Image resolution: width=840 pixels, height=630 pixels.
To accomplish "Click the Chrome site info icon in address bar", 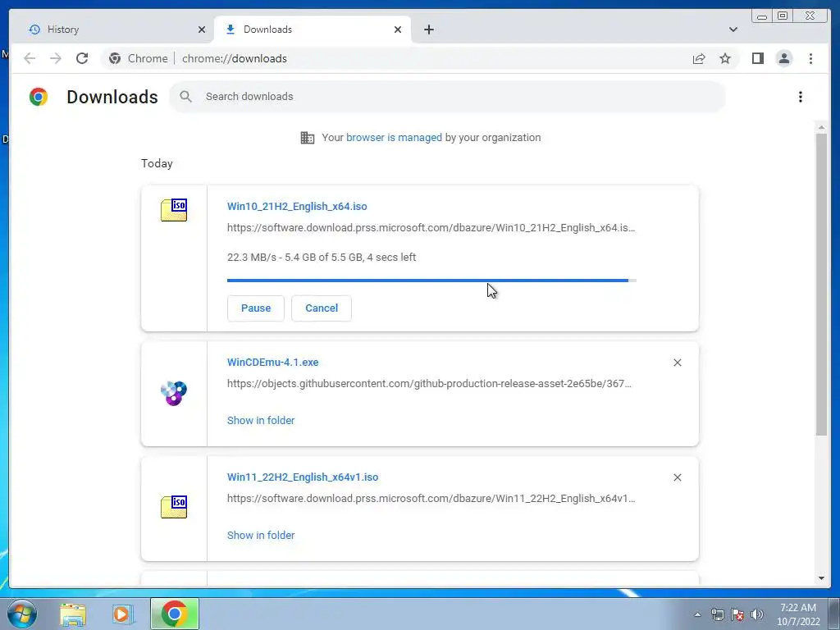I will click(x=115, y=58).
